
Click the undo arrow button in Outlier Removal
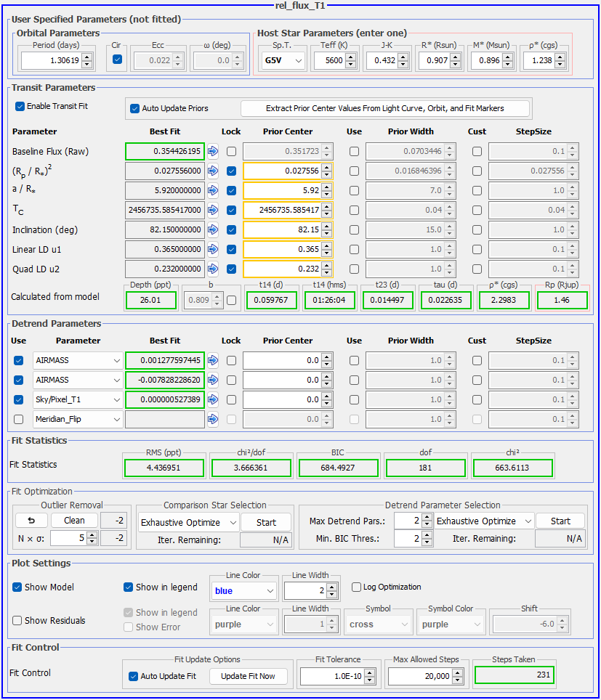tap(31, 521)
